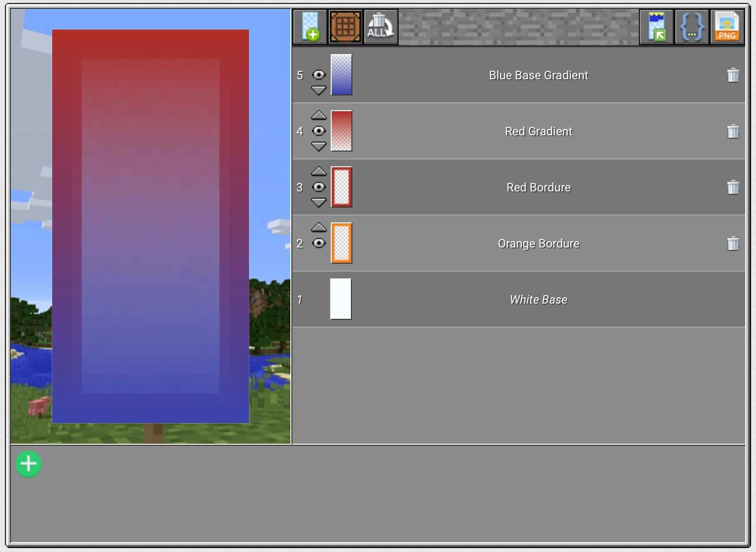This screenshot has width=756, height=552.
Task: Move the Red Gradient layer up
Action: click(x=319, y=116)
